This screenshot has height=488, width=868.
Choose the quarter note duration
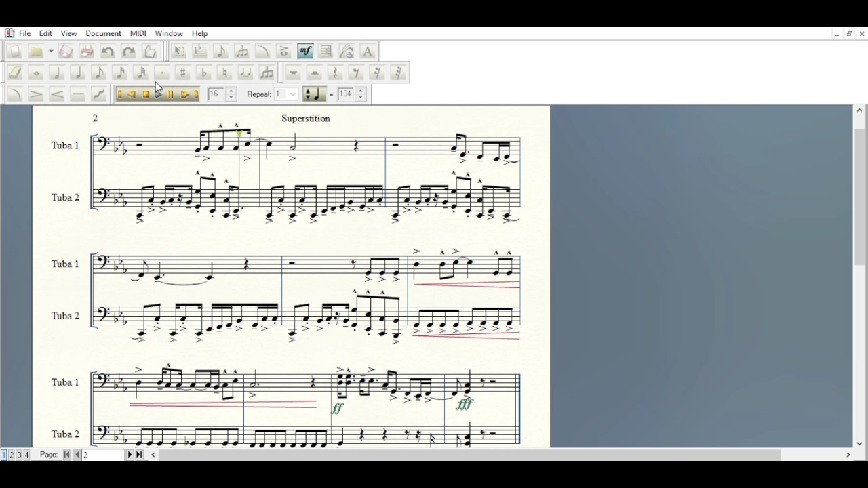coord(78,73)
